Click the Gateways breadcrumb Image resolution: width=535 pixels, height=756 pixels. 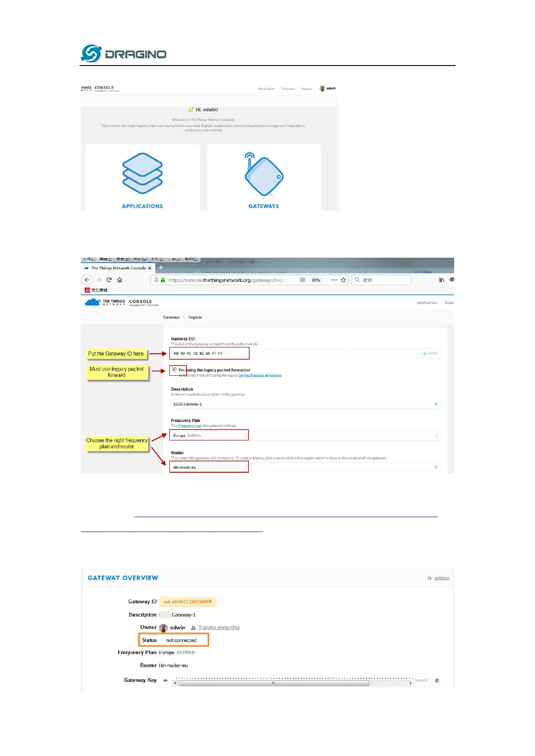point(171,317)
